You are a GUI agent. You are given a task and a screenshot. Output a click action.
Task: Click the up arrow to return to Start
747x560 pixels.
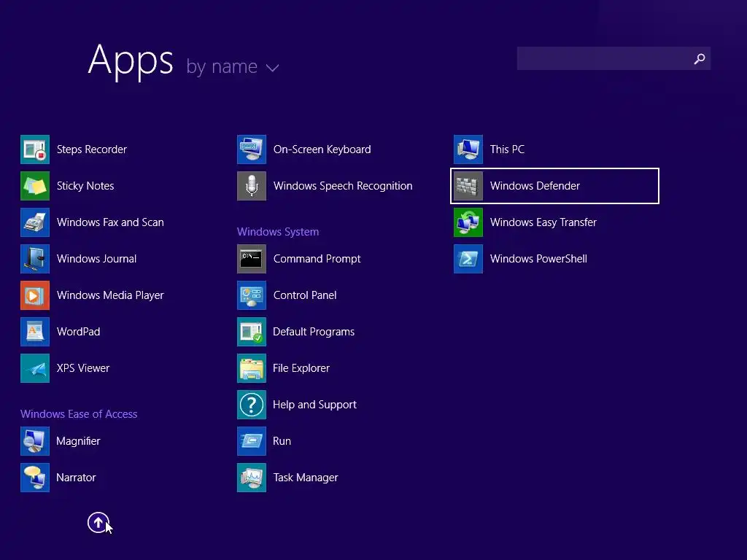[x=98, y=523]
